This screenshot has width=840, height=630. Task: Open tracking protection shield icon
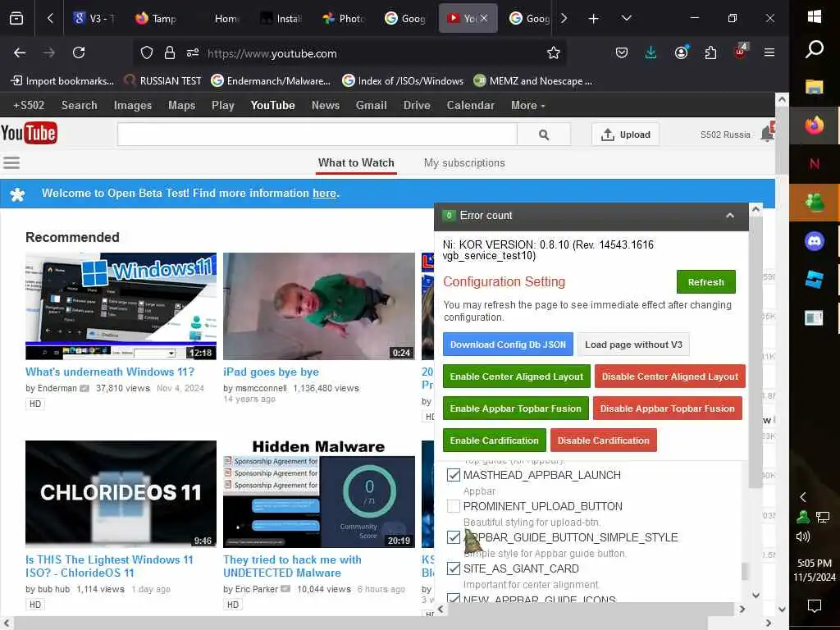pos(147,53)
